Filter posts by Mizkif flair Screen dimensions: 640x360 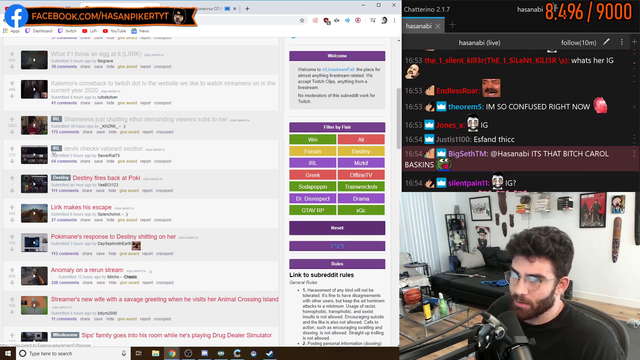(x=361, y=163)
